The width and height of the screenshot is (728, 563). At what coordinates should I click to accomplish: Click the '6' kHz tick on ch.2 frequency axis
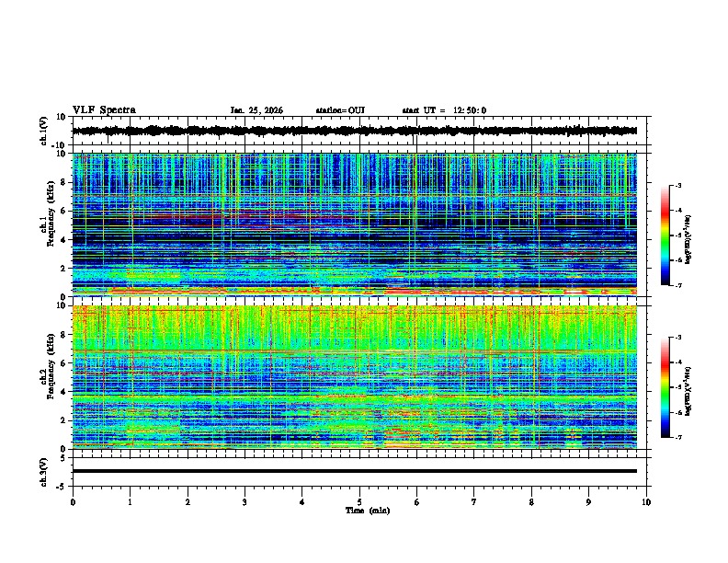pyautogui.click(x=64, y=363)
